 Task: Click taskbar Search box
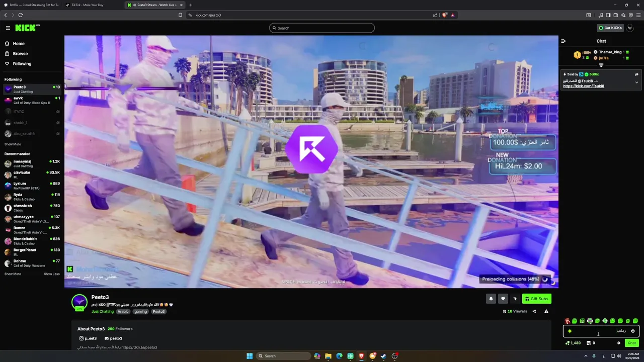click(283, 356)
